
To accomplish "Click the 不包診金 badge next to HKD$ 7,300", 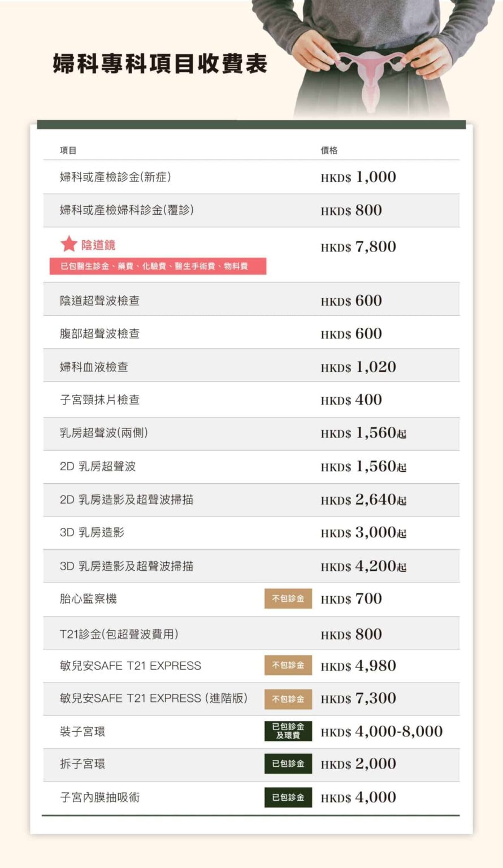I will [x=288, y=699].
